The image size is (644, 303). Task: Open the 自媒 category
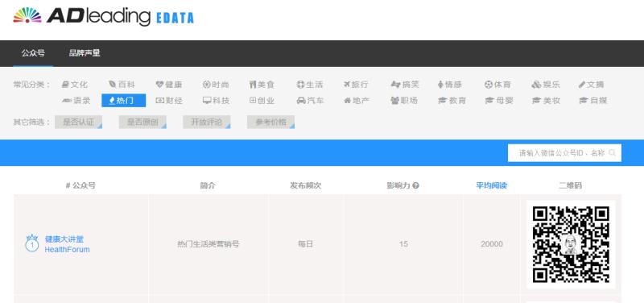pyautogui.click(x=592, y=100)
